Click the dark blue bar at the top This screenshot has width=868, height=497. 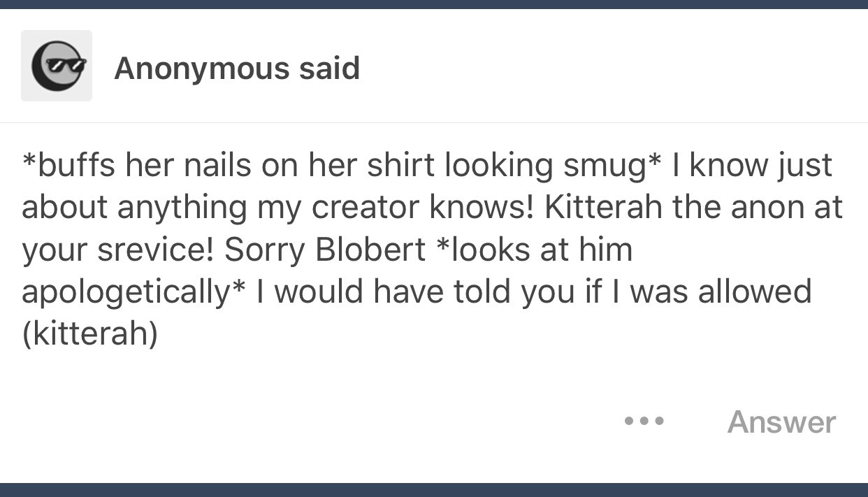click(x=434, y=4)
